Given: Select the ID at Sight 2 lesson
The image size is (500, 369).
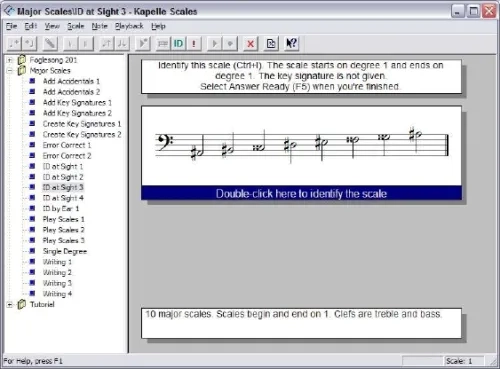Looking at the screenshot, I should 63,177.
